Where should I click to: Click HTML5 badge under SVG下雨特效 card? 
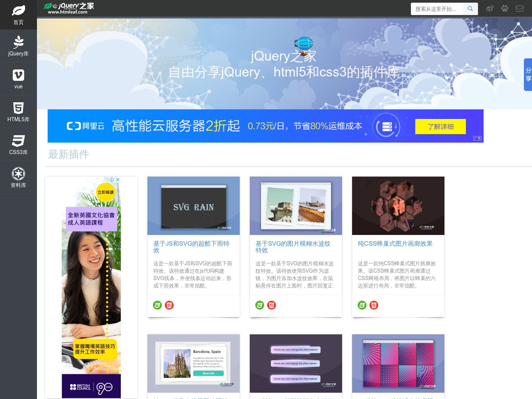tap(169, 305)
